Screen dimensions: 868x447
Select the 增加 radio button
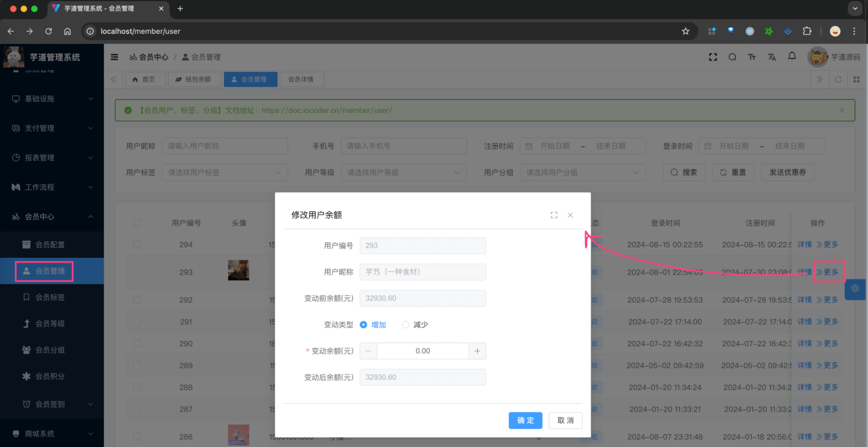pyautogui.click(x=363, y=325)
